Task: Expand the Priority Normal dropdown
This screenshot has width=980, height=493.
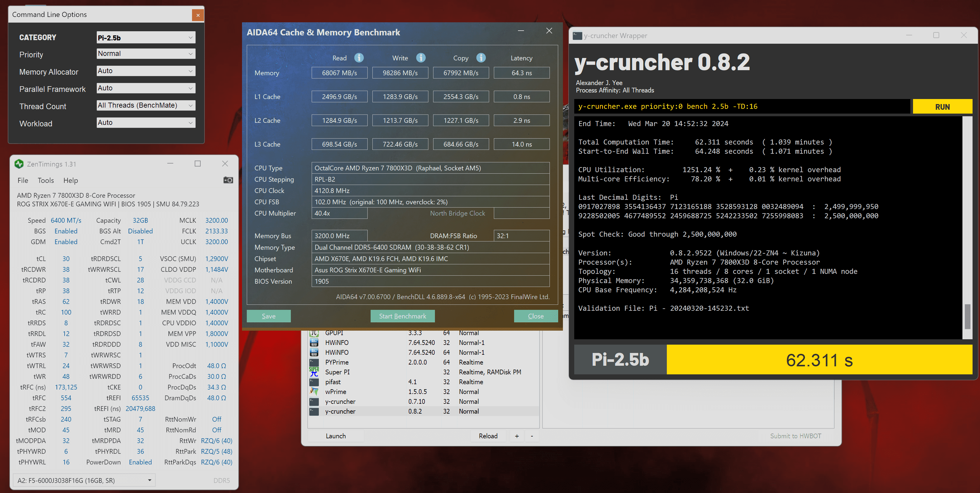Action: pos(146,54)
